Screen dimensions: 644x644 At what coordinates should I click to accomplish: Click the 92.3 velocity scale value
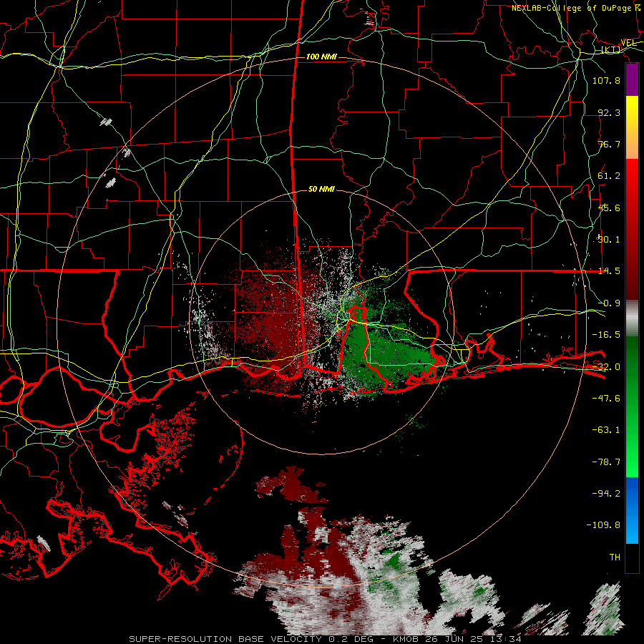tap(609, 112)
